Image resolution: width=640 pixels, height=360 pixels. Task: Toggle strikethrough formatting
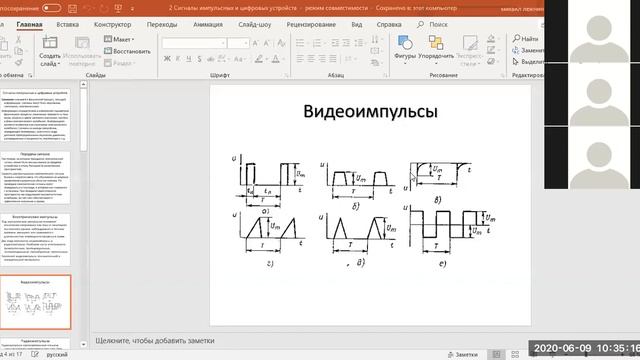(211, 59)
